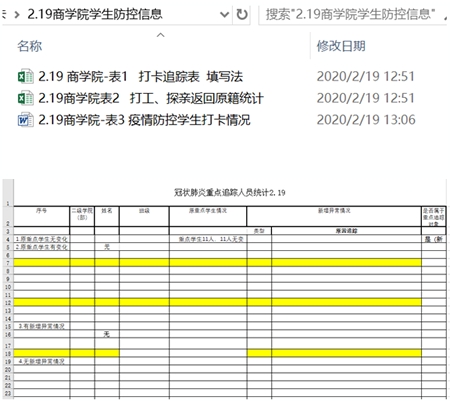450x401 pixels.
Task: Select file 2.19 商学院-表1 打卡追踪表 填写法
Action: [x=140, y=77]
